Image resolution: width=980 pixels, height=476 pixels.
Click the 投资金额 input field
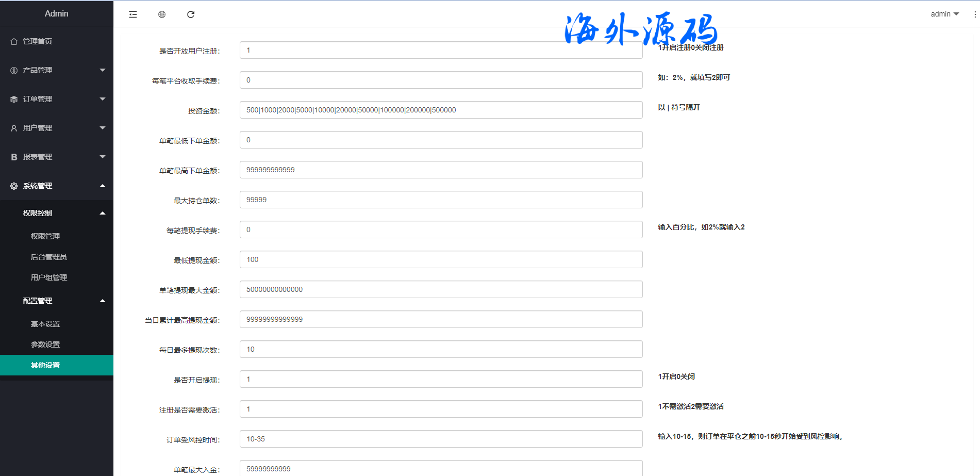(441, 110)
